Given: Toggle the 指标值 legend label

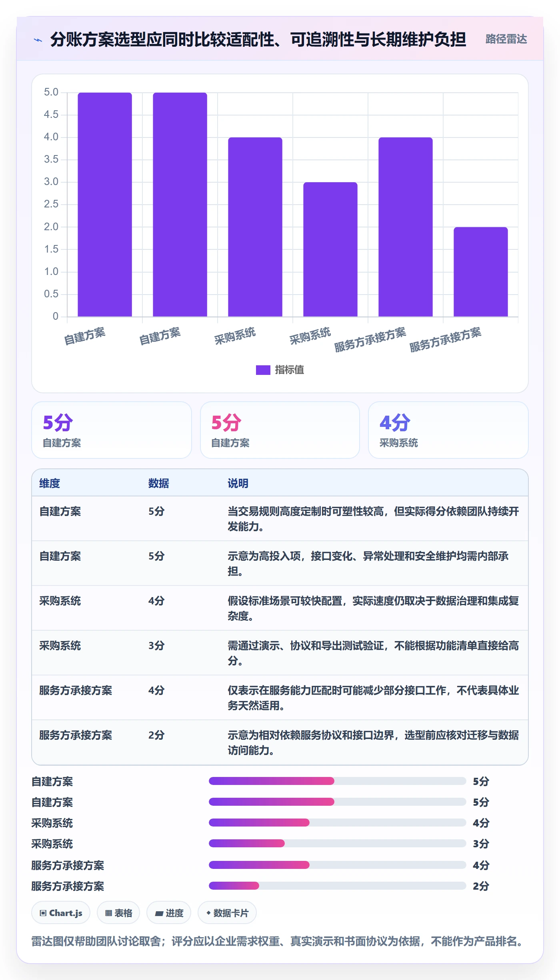Looking at the screenshot, I should tap(289, 370).
